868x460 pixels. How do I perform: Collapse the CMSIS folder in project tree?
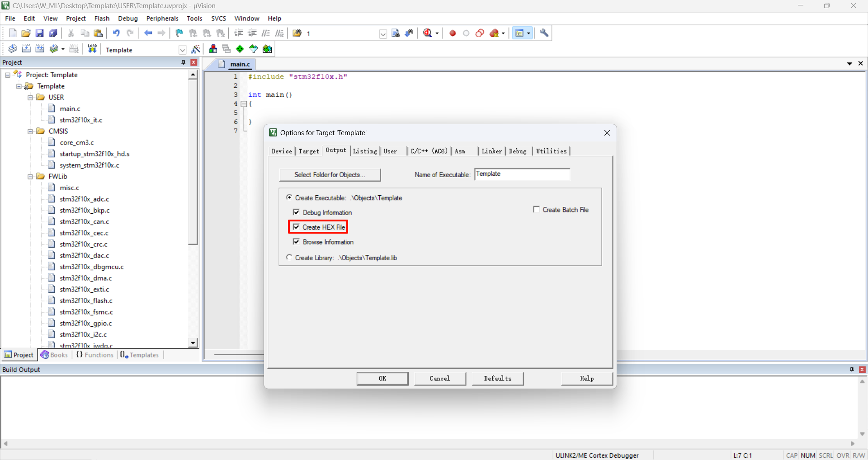(x=30, y=131)
